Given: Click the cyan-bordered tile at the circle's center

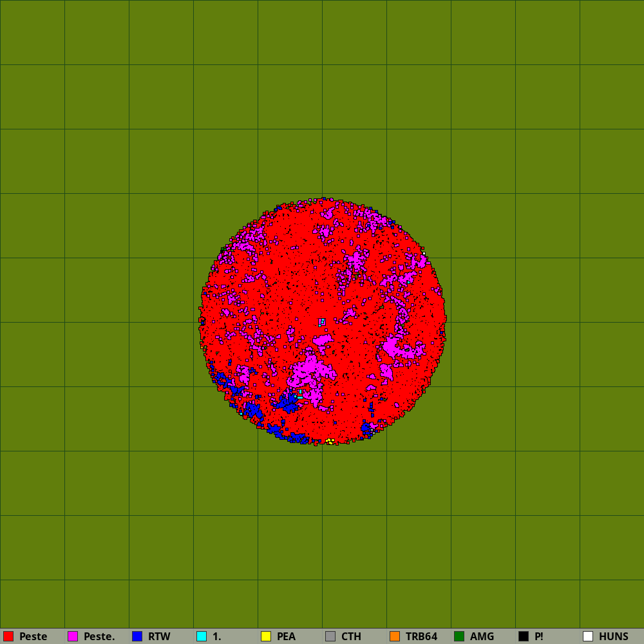Looking at the screenshot, I should tap(322, 322).
